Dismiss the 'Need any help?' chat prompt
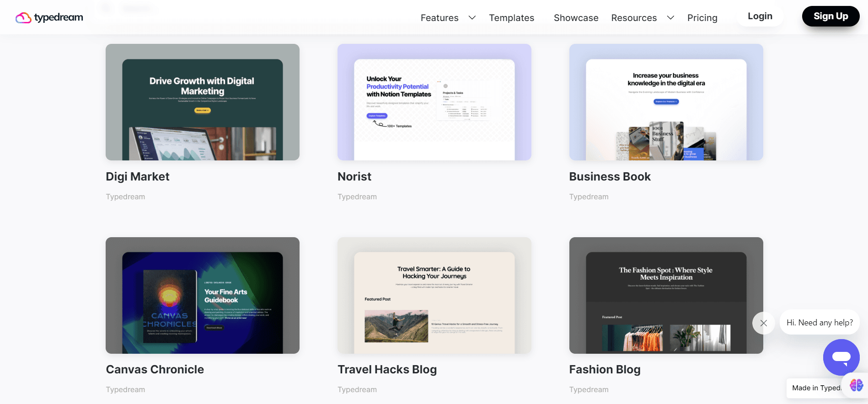This screenshot has width=868, height=404. (x=763, y=323)
